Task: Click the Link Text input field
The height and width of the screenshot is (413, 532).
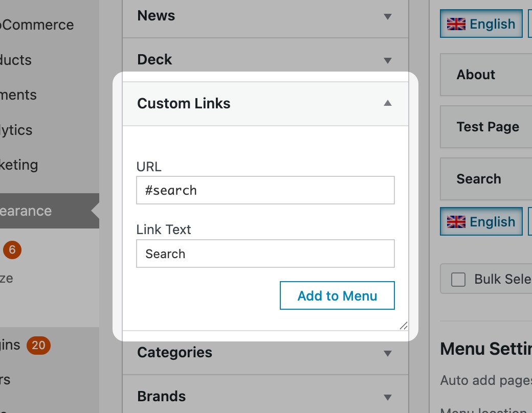Action: [265, 254]
